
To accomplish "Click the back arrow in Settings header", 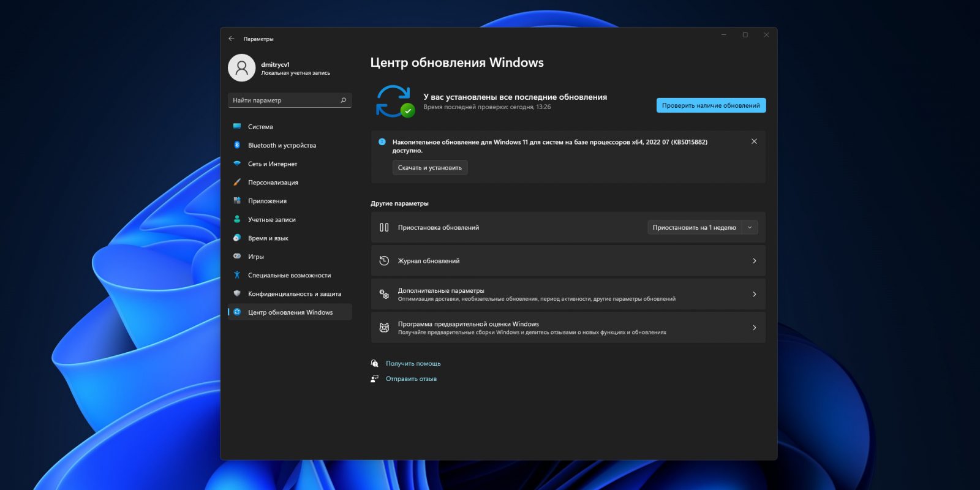I will 232,39.
